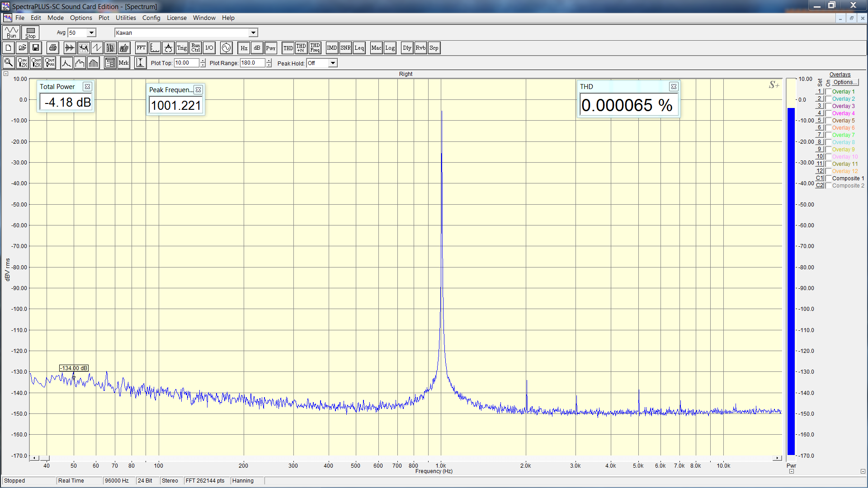Screen dimensions: 868x488
Task: Open the Leq utility
Action: (x=359, y=48)
